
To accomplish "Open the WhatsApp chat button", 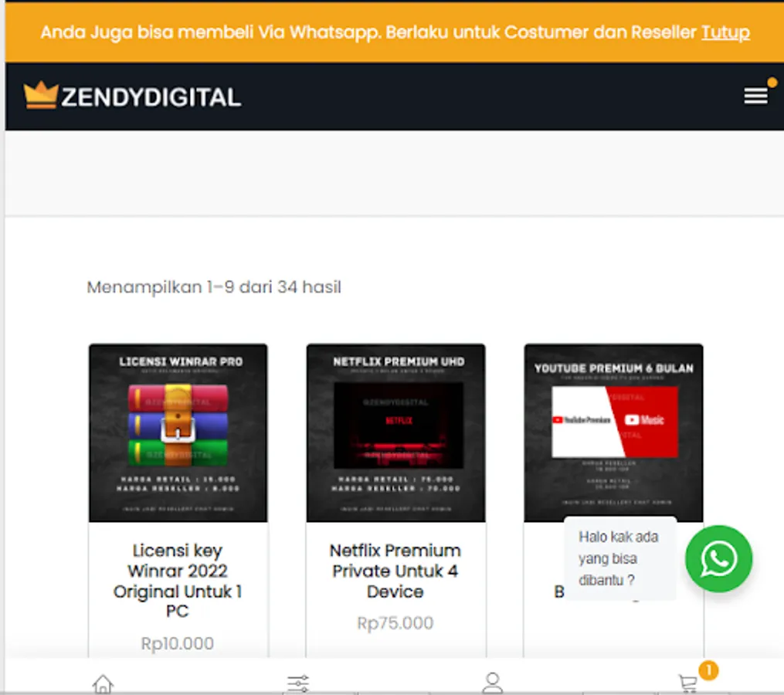I will click(x=718, y=558).
